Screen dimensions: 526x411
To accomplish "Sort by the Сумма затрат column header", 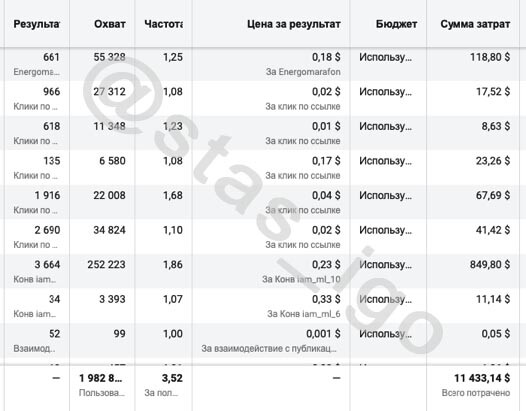I will (475, 24).
